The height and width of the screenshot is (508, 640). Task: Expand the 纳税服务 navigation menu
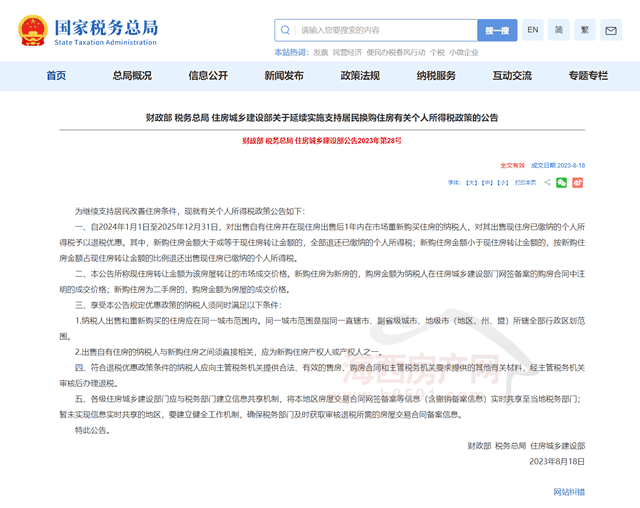[x=436, y=75]
